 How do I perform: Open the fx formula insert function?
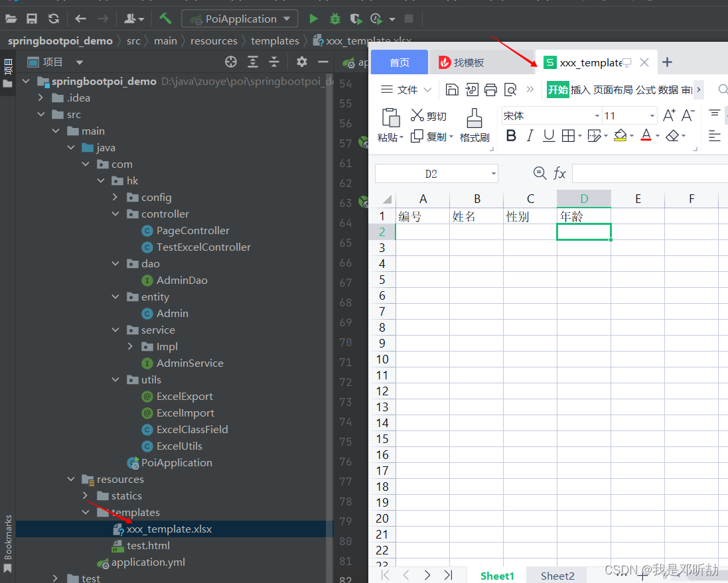click(560, 173)
